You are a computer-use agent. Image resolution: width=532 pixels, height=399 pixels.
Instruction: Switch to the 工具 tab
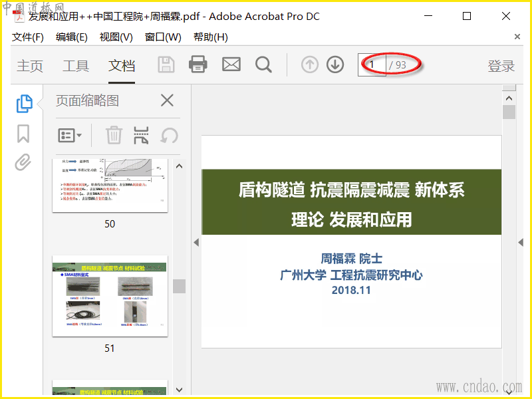tap(76, 66)
